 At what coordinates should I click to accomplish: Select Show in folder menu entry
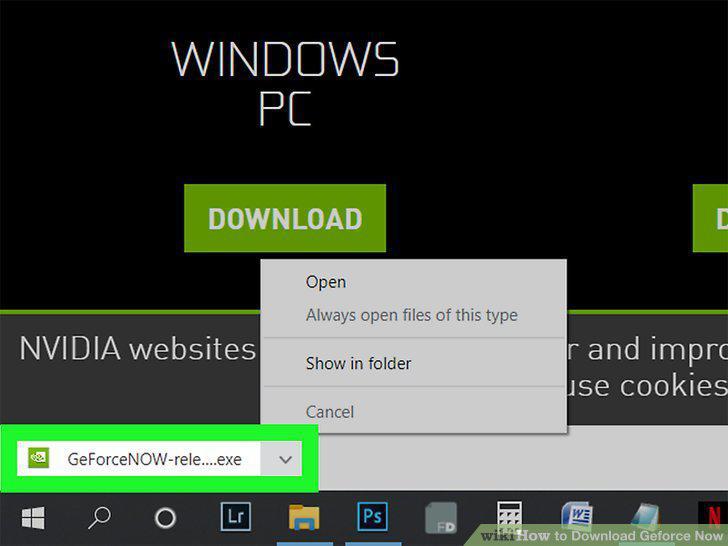(358, 363)
